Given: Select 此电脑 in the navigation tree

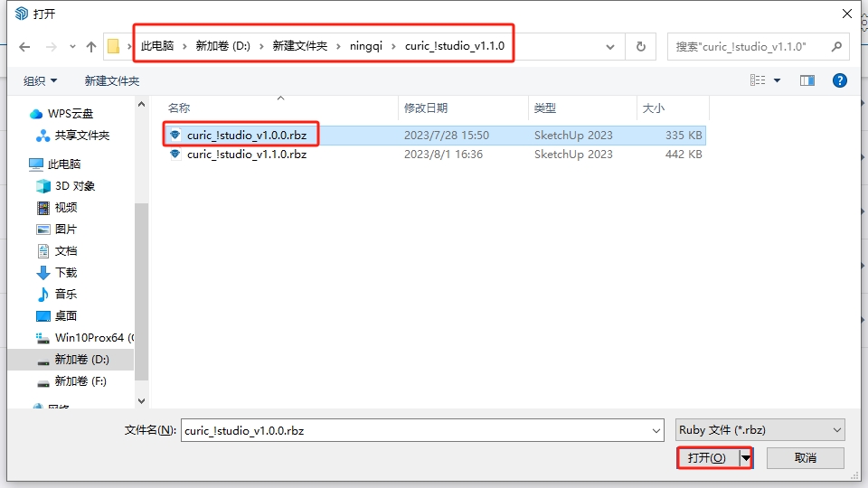Looking at the screenshot, I should [x=64, y=164].
